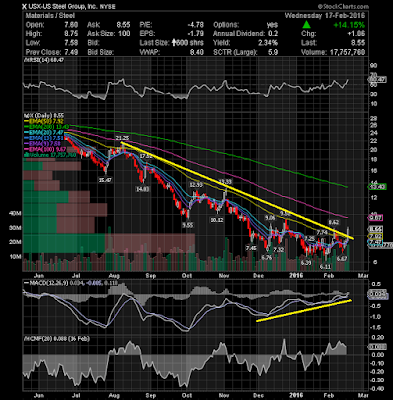Image resolution: width=393 pixels, height=400 pixels.
Task: Click the 6.76 low price label
Action: [267, 257]
